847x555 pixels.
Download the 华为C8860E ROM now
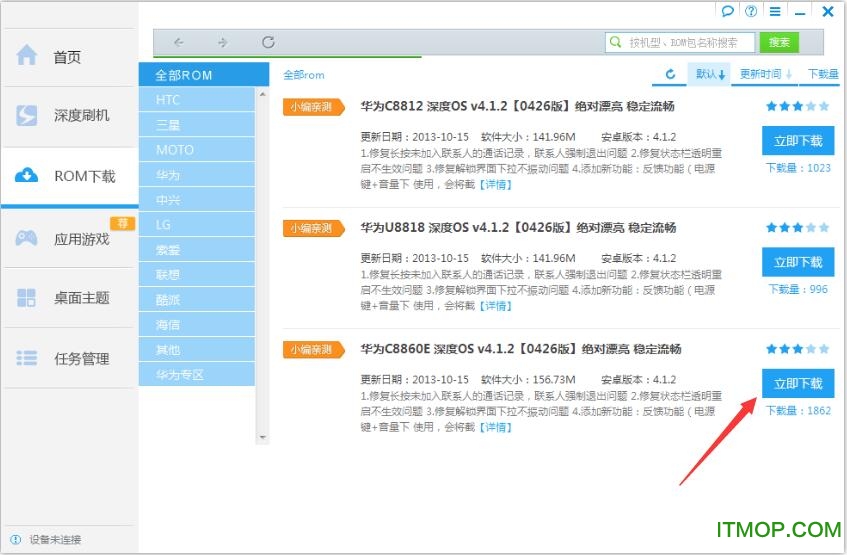798,384
